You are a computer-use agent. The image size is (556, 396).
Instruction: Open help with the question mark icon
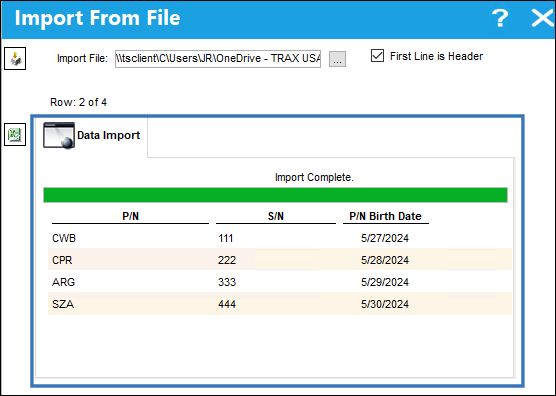pos(500,18)
